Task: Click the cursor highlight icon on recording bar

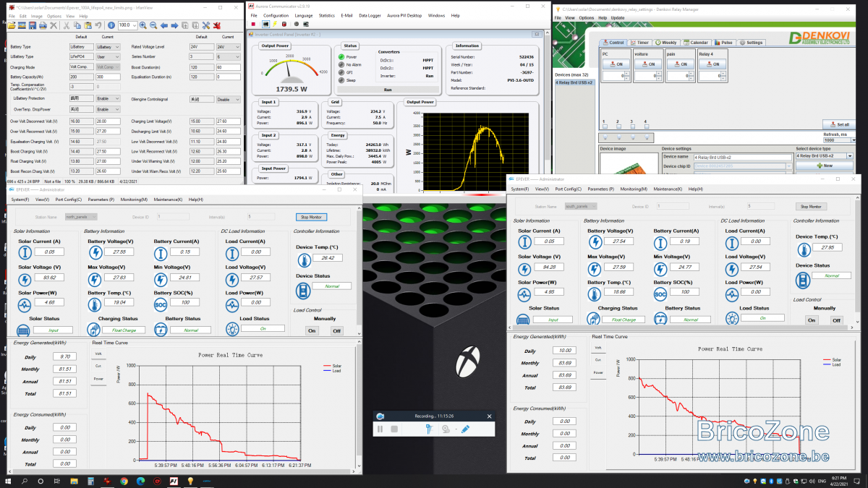Action: [x=430, y=429]
